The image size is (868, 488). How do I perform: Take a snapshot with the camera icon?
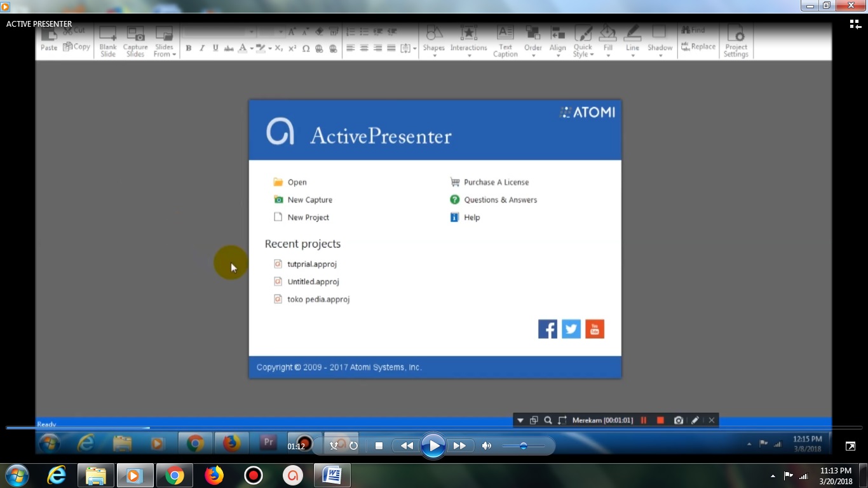[x=679, y=420]
